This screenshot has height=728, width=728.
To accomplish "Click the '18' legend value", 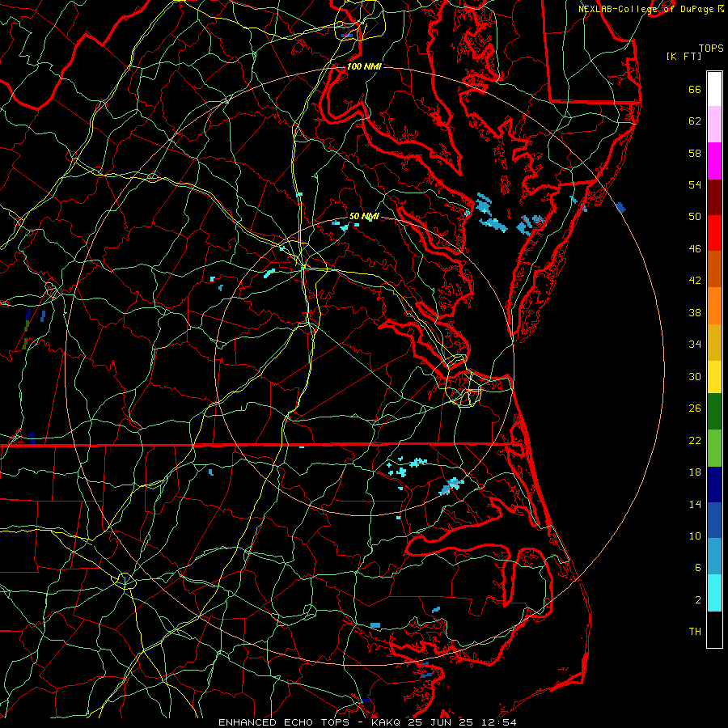I will [695, 472].
